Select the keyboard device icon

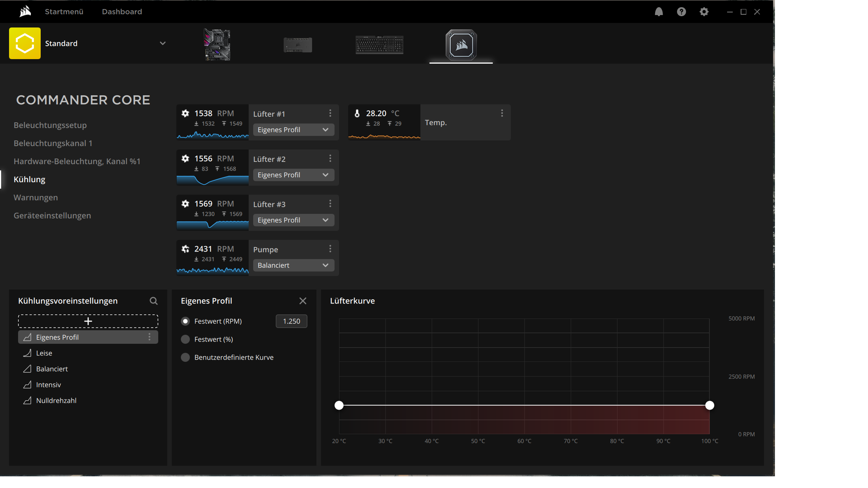tap(379, 45)
